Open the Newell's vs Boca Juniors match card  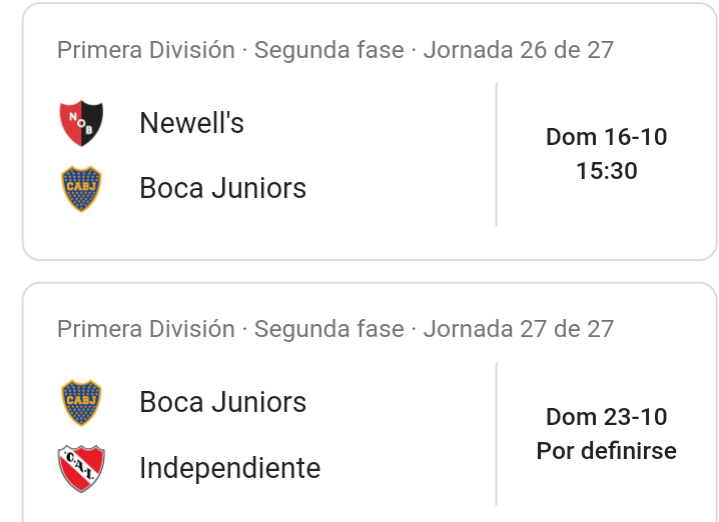point(370,132)
